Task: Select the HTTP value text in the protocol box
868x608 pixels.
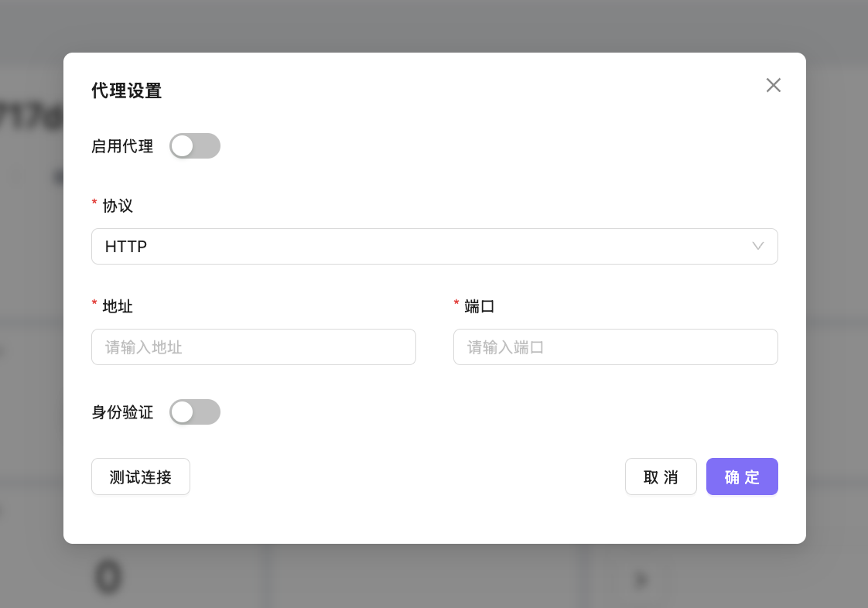Action: click(126, 247)
